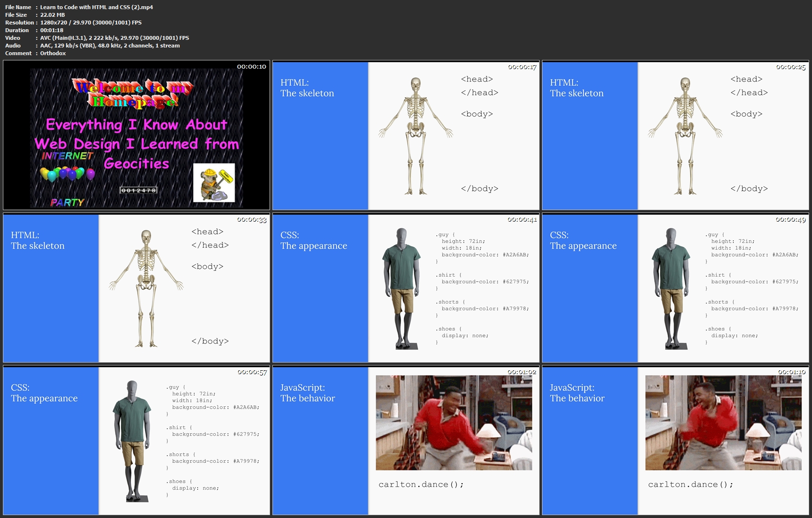
Task: Select the JavaScript dance frame stamped 00:01:10
Action: click(x=675, y=440)
